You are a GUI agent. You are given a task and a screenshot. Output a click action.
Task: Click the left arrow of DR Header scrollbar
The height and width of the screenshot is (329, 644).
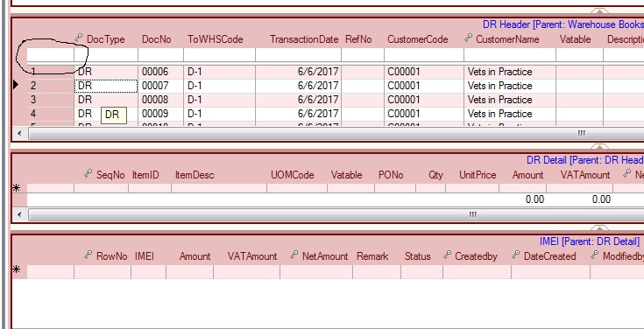pyautogui.click(x=19, y=133)
